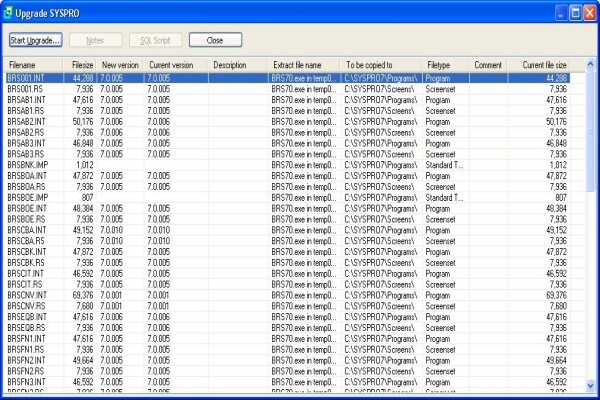
Task: Click the disabled Notes button
Action: click(x=95, y=40)
